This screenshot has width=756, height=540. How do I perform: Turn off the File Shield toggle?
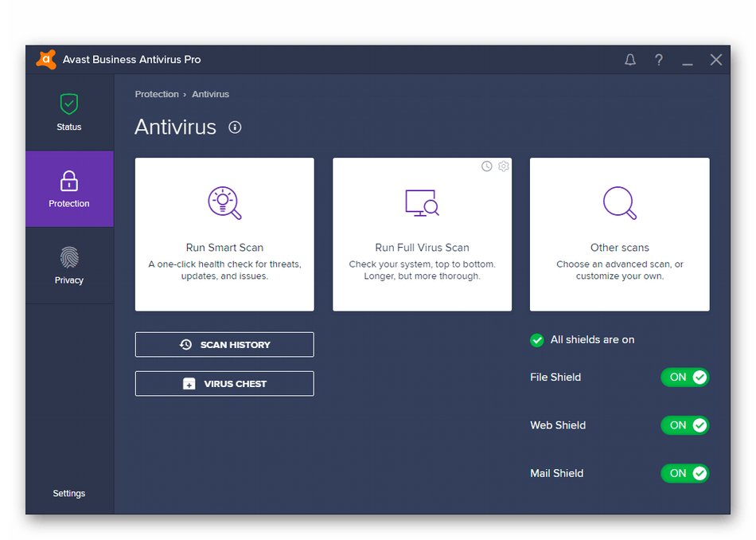coord(684,378)
